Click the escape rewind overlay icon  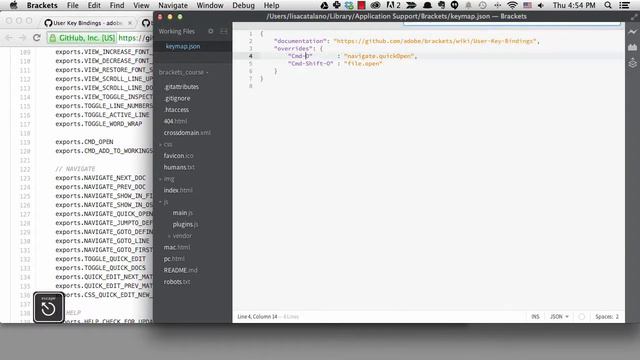[49, 308]
